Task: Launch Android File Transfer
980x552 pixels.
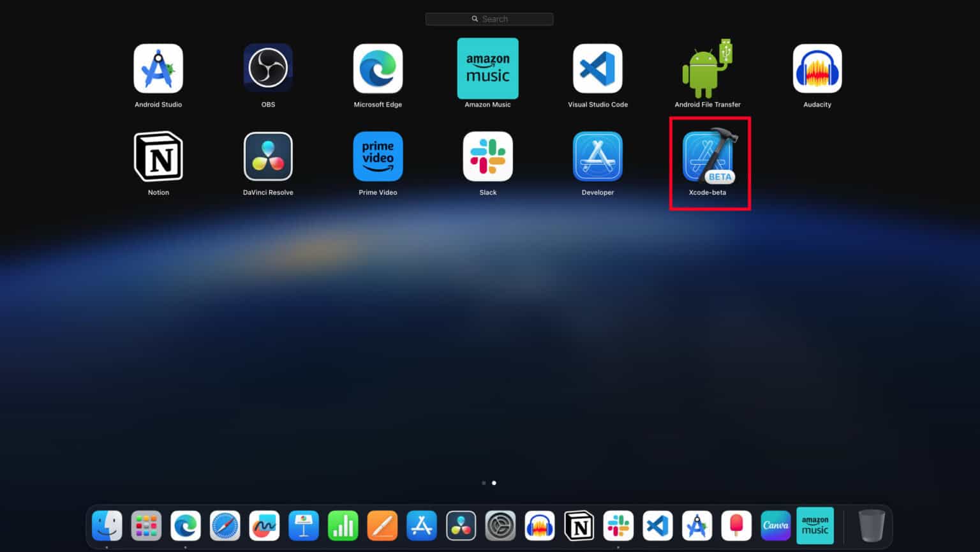Action: [707, 68]
